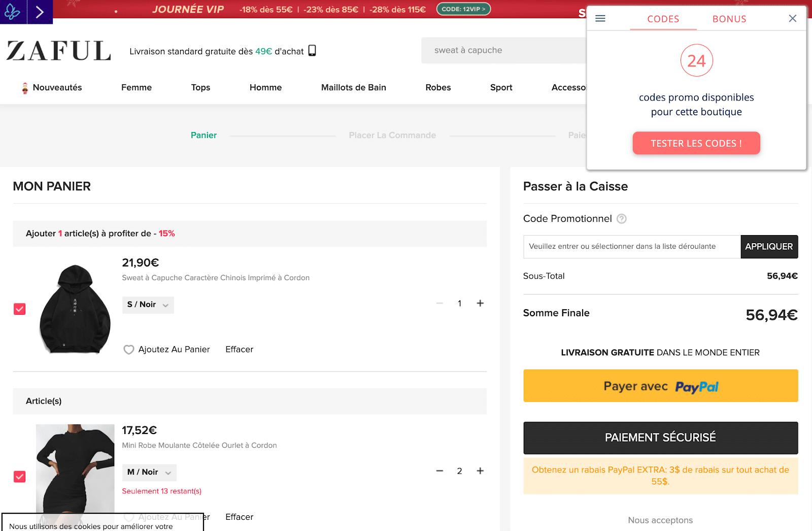
Task: Open the Nouveautés menu
Action: pyautogui.click(x=57, y=87)
